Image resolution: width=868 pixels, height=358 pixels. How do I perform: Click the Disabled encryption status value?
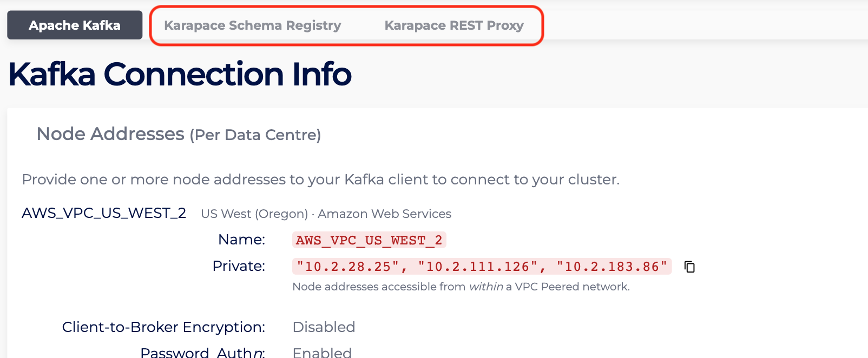point(324,327)
